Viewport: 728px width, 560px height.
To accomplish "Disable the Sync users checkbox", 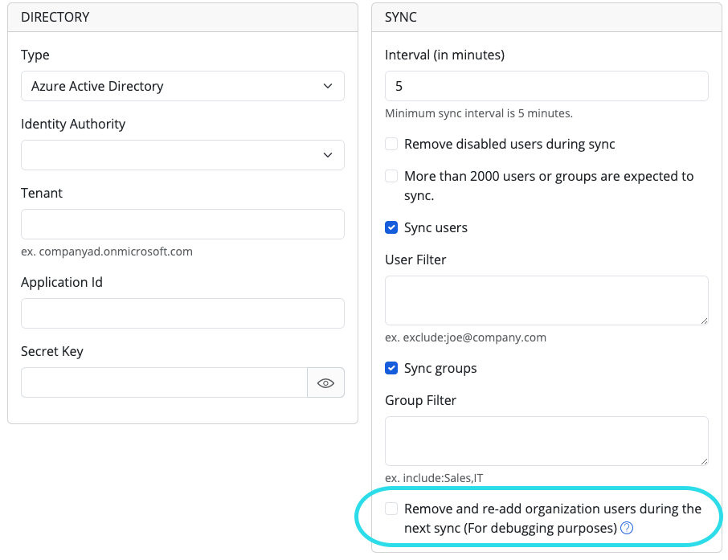I will [391, 227].
